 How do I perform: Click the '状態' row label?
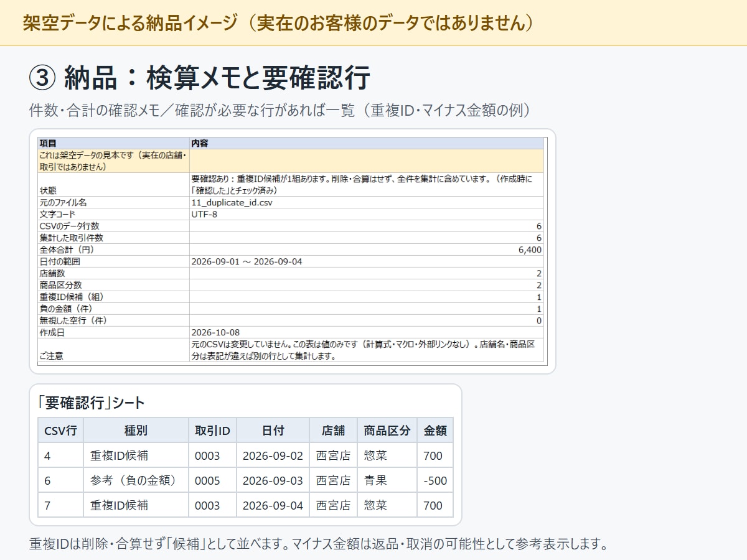(x=47, y=190)
